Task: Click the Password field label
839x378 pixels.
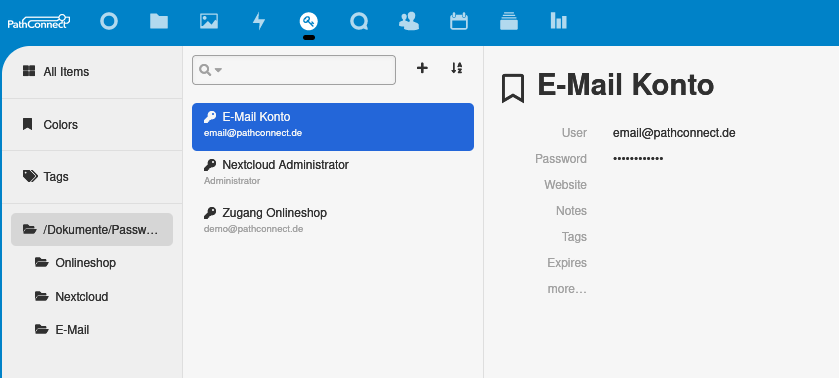Action: [x=561, y=159]
